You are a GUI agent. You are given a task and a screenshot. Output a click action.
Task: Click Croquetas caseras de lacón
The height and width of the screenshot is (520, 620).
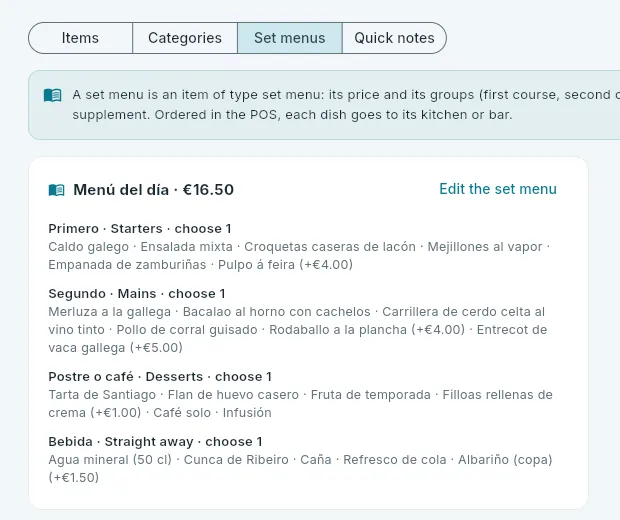click(x=330, y=247)
